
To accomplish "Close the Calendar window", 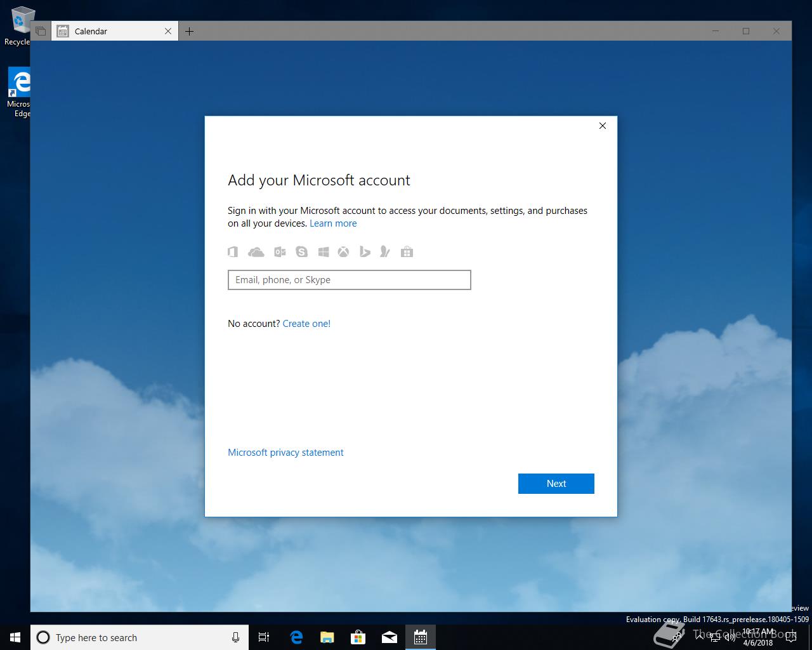I will pos(776,31).
